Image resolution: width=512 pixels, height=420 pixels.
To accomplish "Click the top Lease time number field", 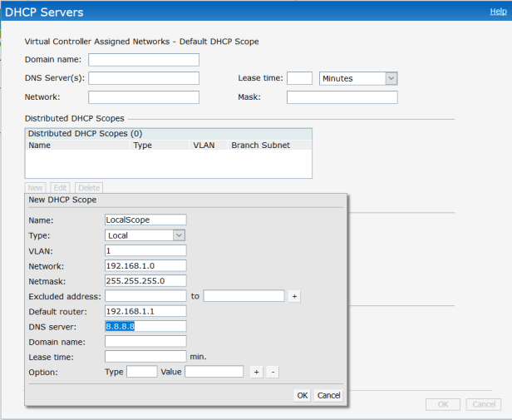I will [x=299, y=78].
